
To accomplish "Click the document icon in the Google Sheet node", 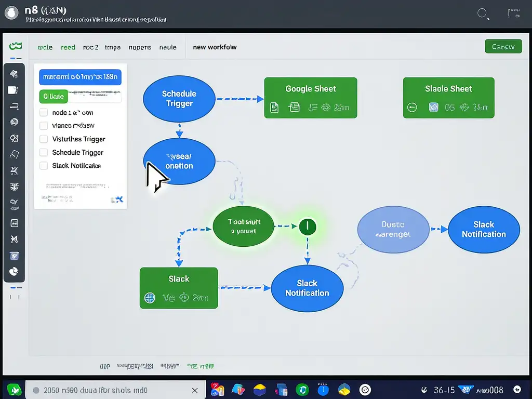I will point(274,108).
